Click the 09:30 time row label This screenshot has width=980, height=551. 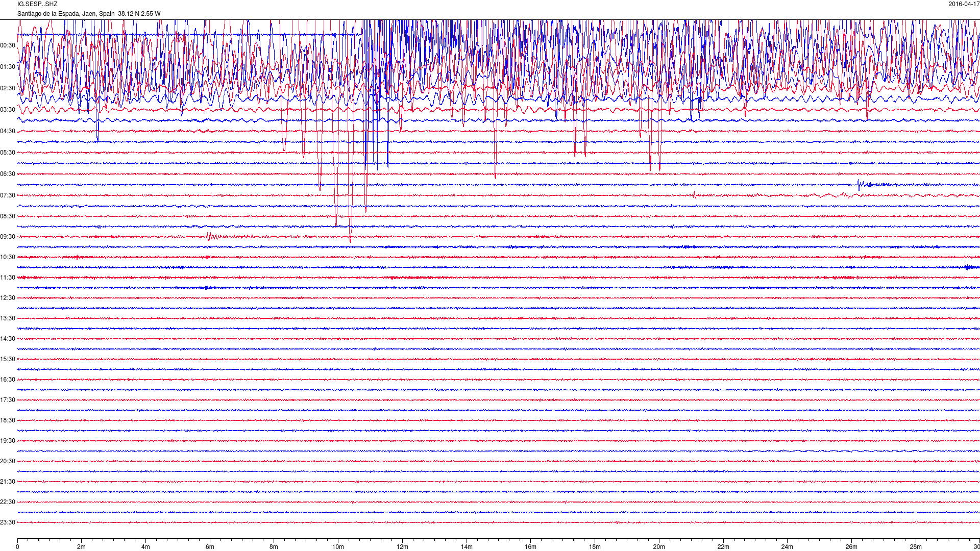click(8, 237)
